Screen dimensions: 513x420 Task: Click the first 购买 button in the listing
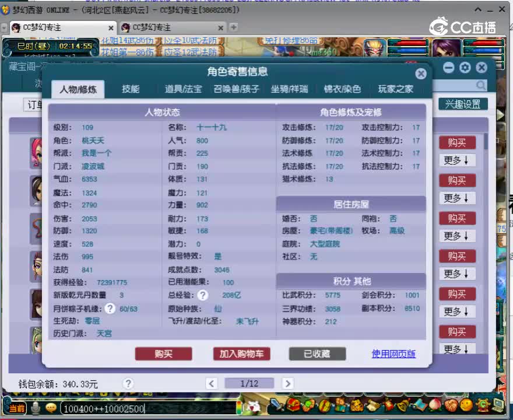457,142
